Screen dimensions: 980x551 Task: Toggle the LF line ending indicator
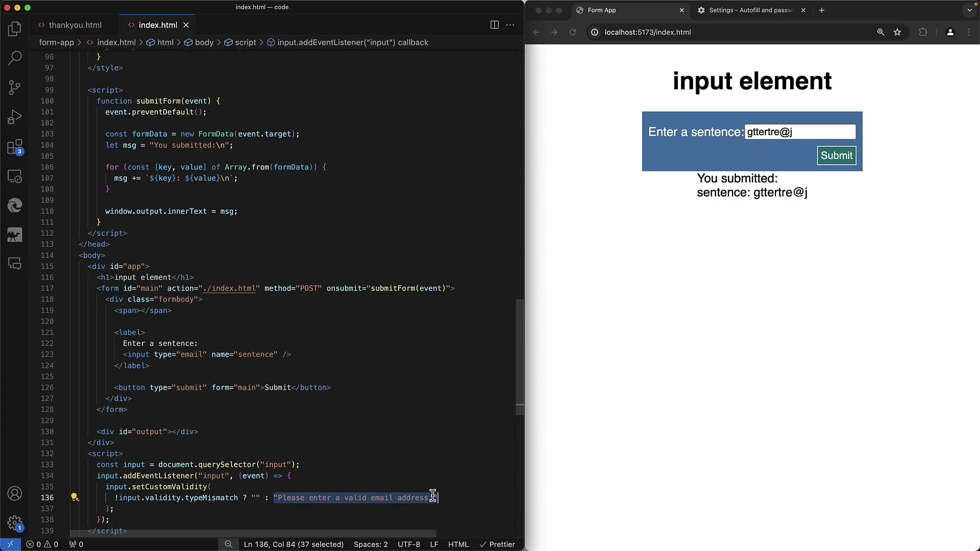coord(435,543)
